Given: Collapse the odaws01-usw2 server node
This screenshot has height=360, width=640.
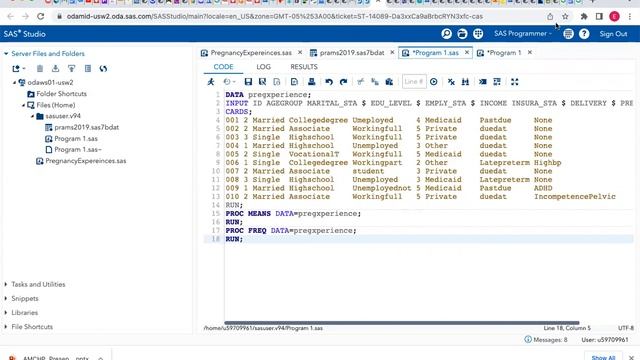Looking at the screenshot, I should click(x=14, y=82).
